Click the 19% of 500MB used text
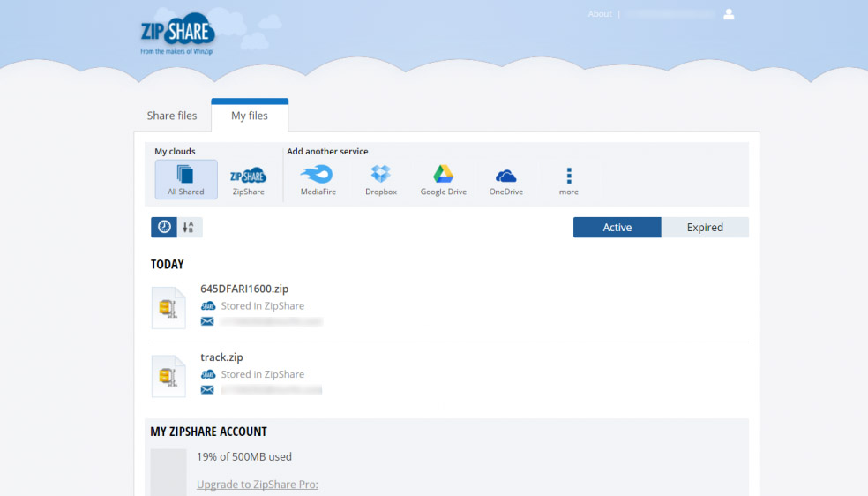868x496 pixels. [244, 456]
